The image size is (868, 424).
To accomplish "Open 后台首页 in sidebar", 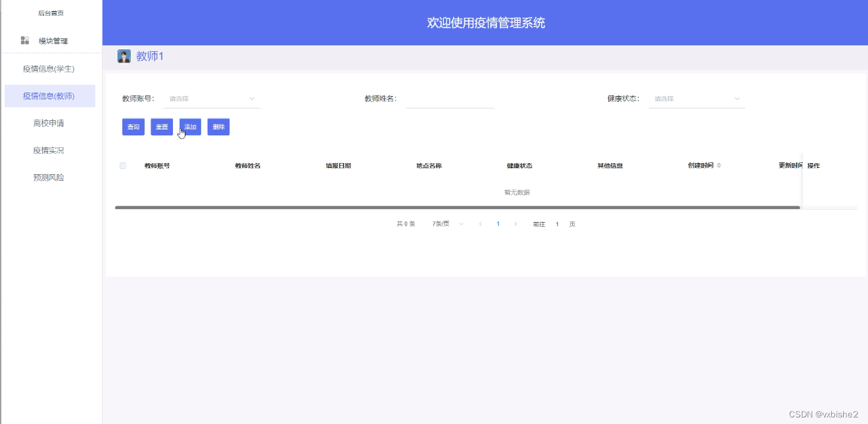I will tap(51, 13).
